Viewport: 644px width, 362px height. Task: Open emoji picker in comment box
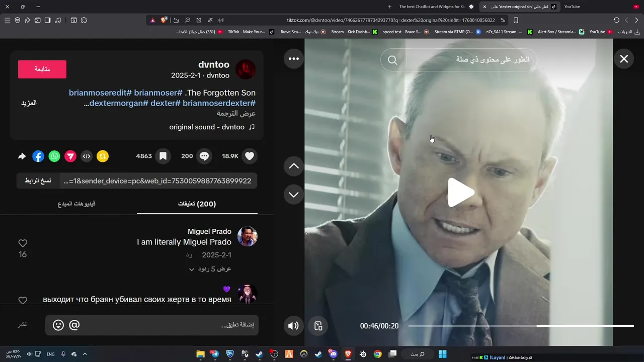[x=58, y=325]
